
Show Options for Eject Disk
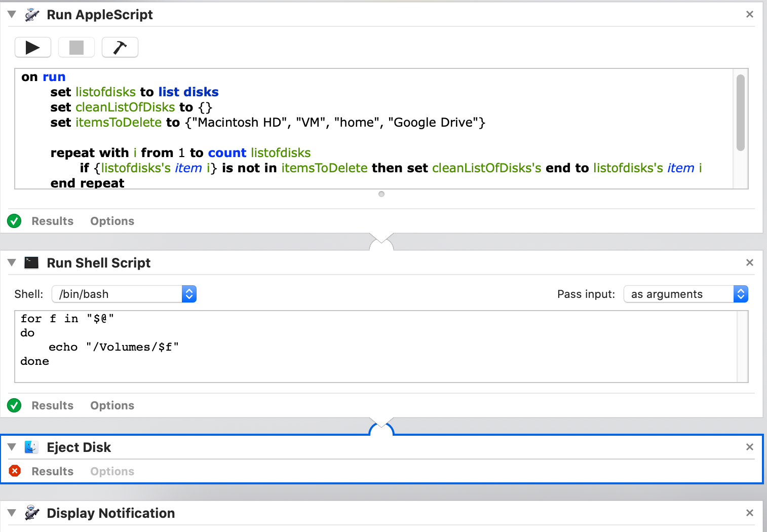(x=112, y=471)
